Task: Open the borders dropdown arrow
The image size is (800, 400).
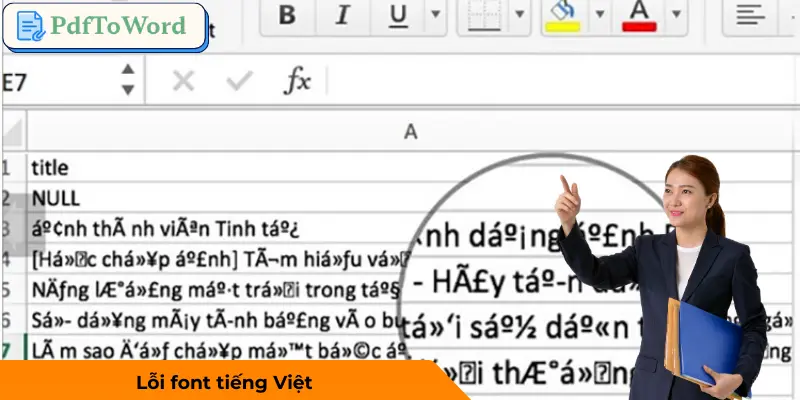Action: tap(519, 14)
